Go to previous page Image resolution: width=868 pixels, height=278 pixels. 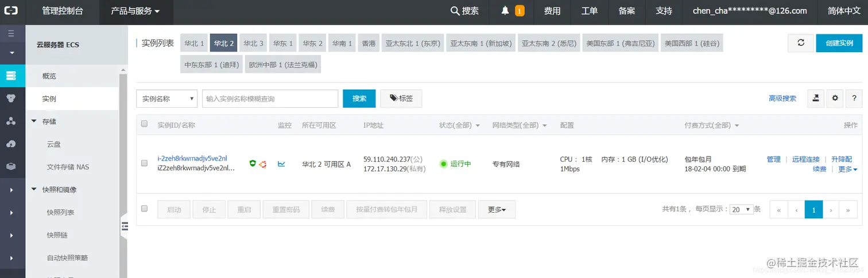796,210
